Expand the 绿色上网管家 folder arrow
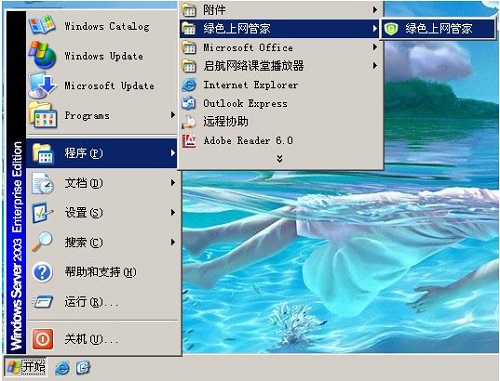The image size is (500, 381). (375, 28)
